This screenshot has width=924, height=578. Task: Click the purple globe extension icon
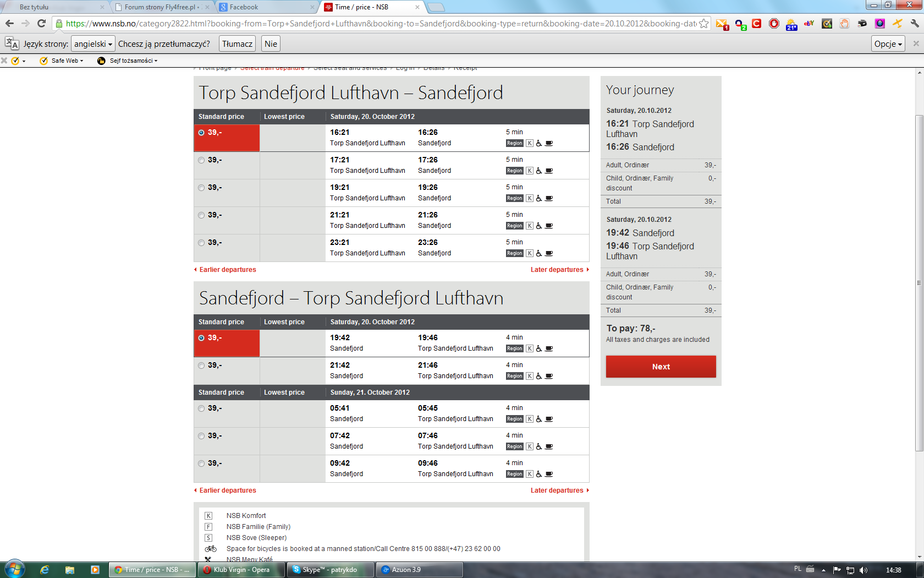[879, 24]
